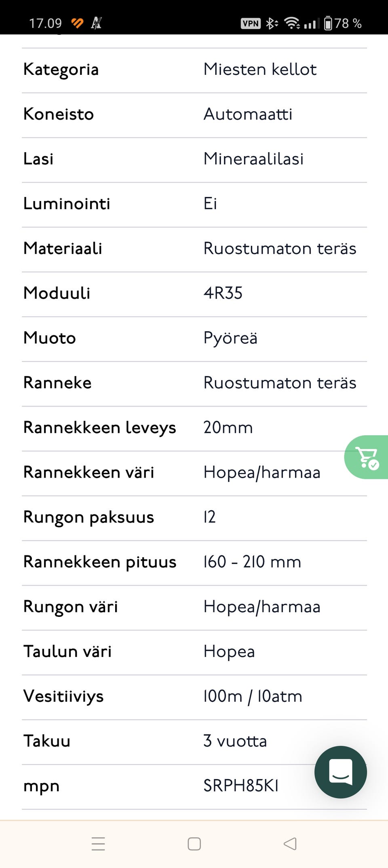Open the chat support bubble
The image size is (388, 868).
point(341,772)
